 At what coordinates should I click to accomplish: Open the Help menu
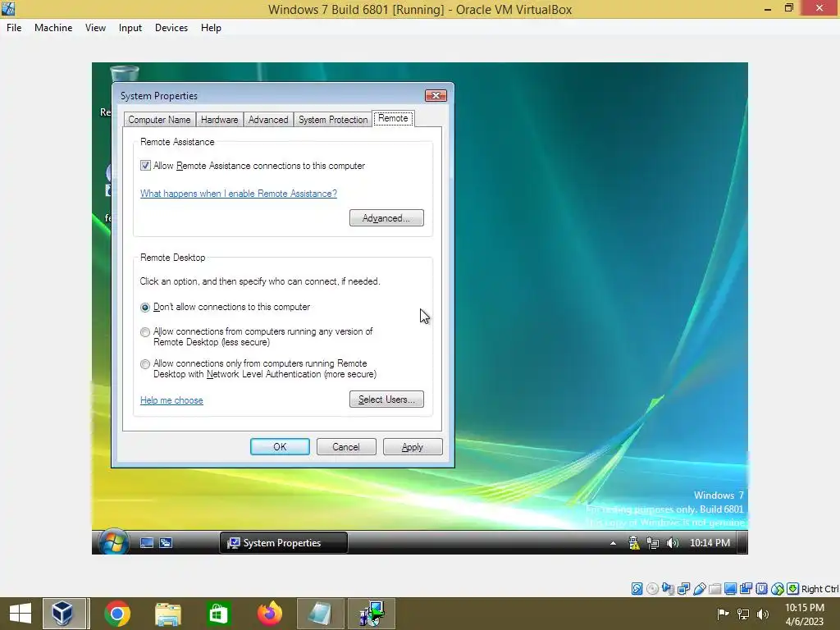point(211,28)
